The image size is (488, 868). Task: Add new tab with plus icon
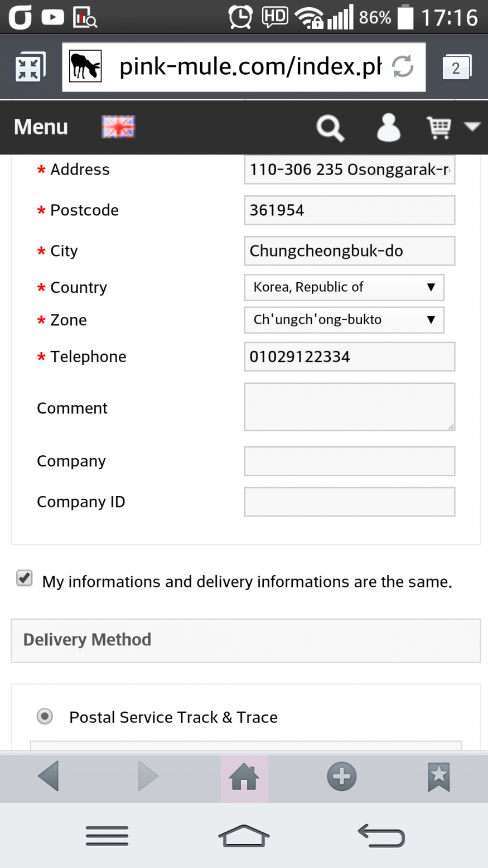[341, 777]
